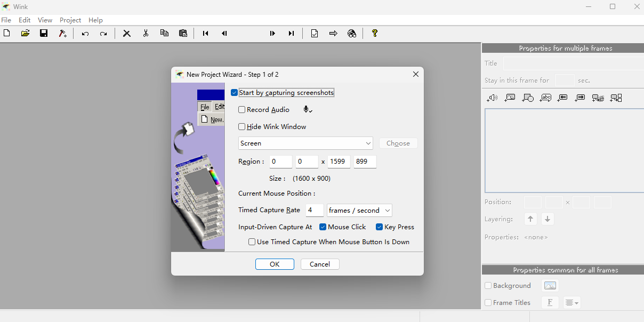Click the Open project folder icon
The height and width of the screenshot is (322, 644).
coord(25,34)
